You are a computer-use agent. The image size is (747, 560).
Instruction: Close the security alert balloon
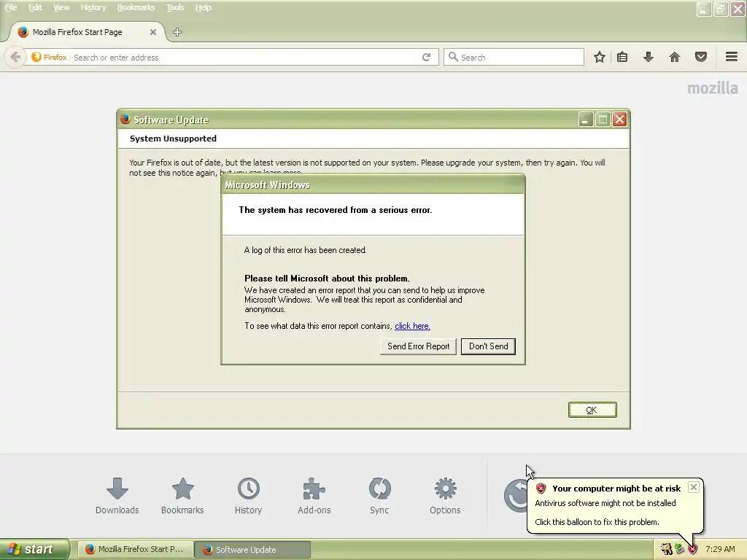(694, 487)
